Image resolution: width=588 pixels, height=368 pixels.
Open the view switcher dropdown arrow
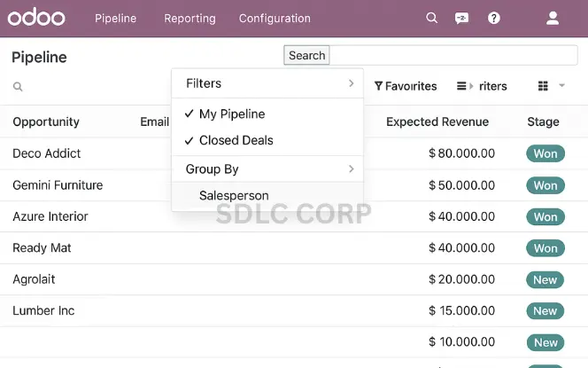561,85
